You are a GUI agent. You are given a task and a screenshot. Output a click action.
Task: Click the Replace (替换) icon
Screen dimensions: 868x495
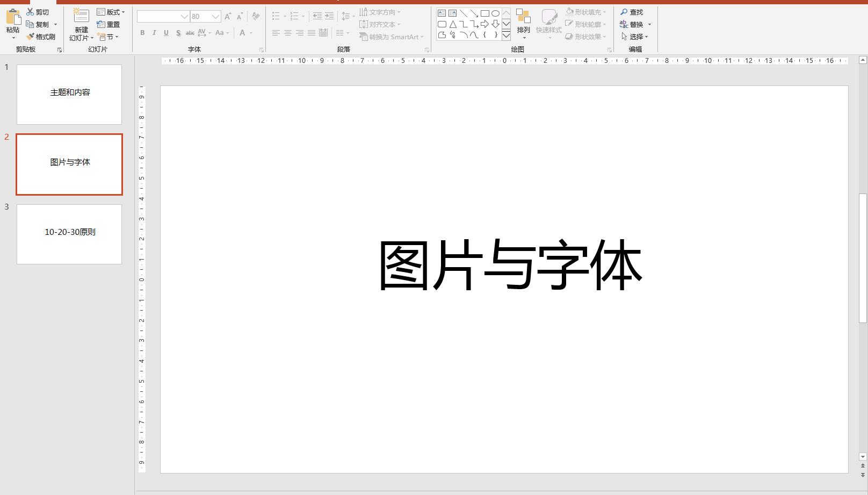click(634, 24)
